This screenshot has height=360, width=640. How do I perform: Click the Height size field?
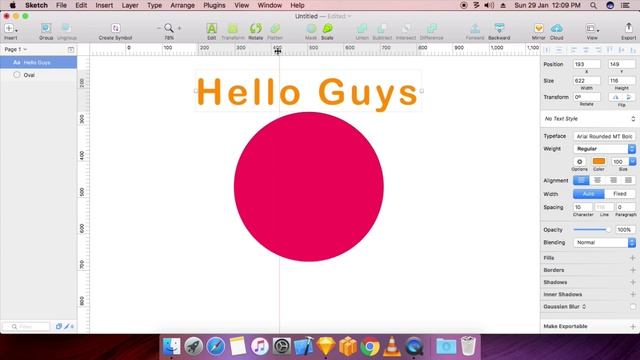coord(621,81)
